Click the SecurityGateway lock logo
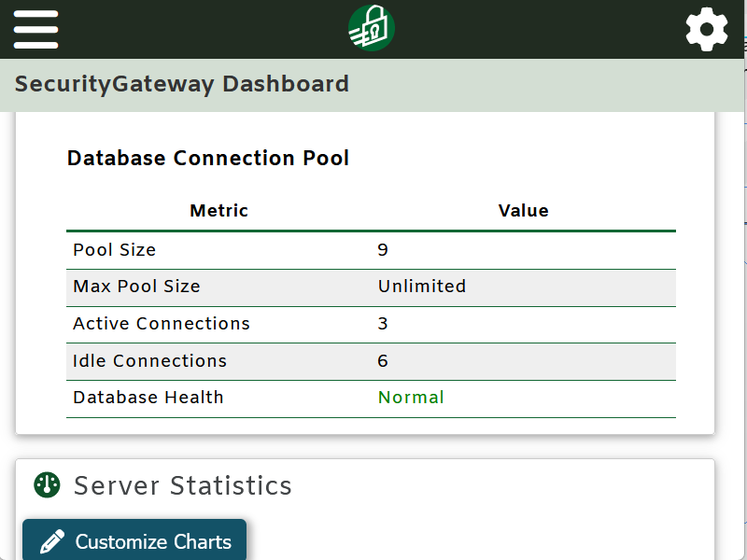Viewport: 747px width, 560px height. coord(372,28)
